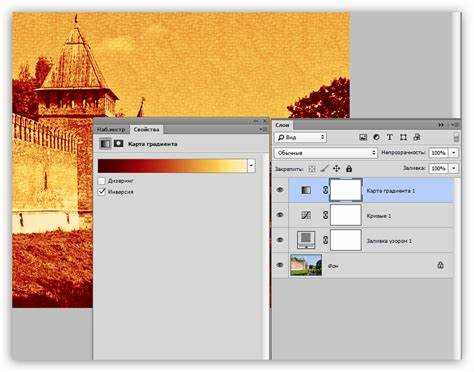Click the adjustment layer filter icon
The image size is (474, 372).
[x=376, y=137]
